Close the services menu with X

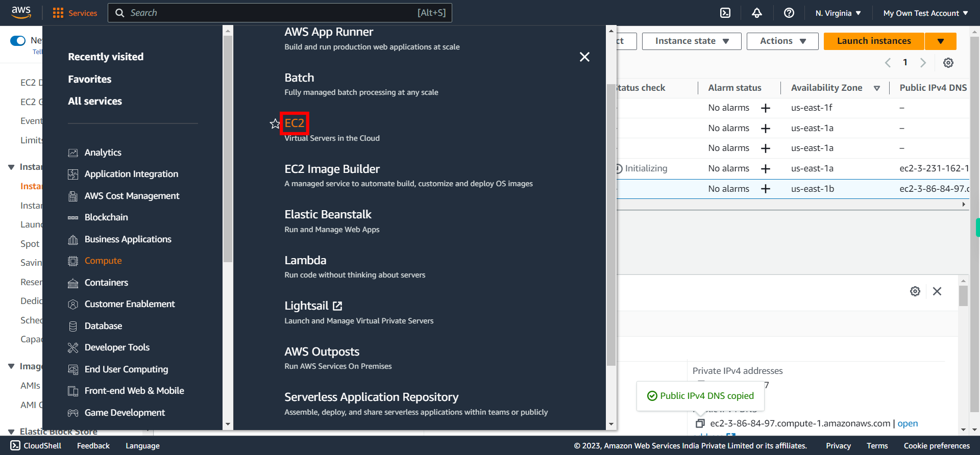(x=584, y=57)
